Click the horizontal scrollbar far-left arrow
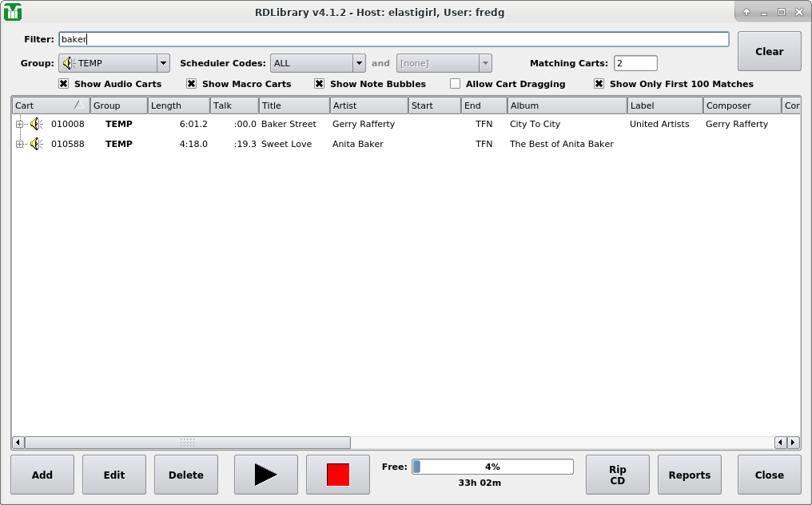 click(x=18, y=443)
